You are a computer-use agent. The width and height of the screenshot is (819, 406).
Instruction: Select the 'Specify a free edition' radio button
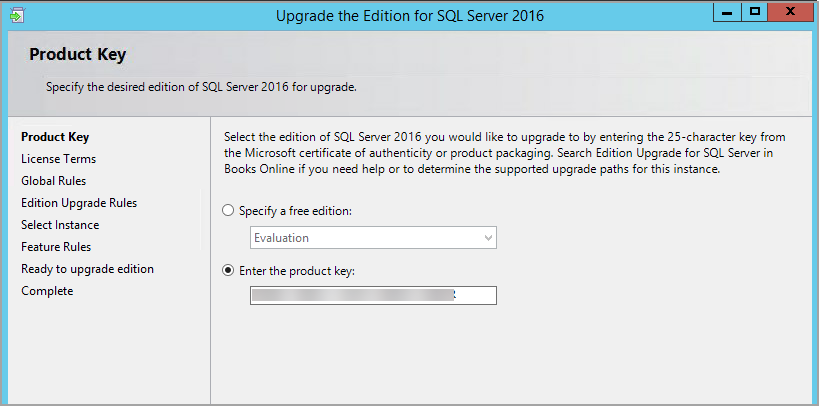229,211
